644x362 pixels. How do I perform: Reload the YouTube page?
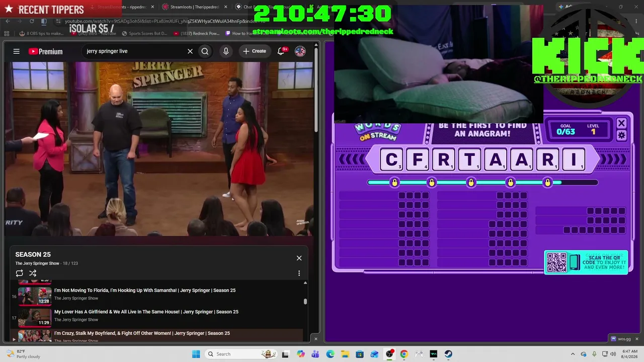32,21
